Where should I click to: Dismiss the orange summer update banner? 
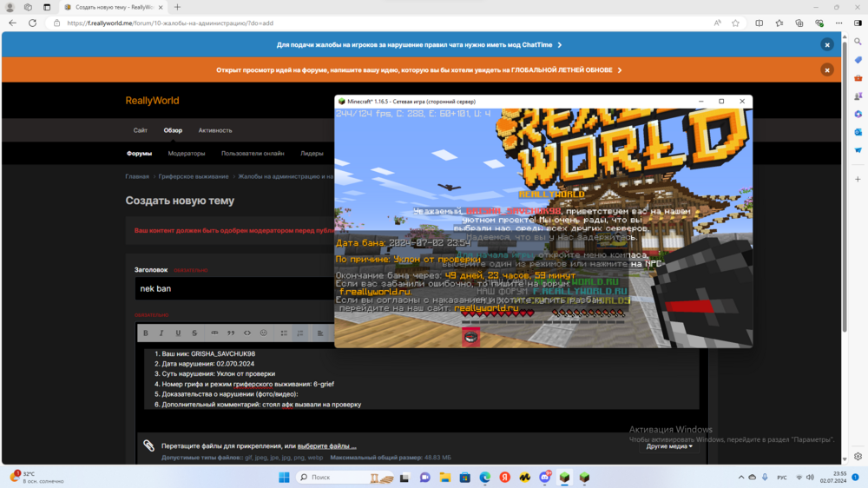(x=827, y=70)
